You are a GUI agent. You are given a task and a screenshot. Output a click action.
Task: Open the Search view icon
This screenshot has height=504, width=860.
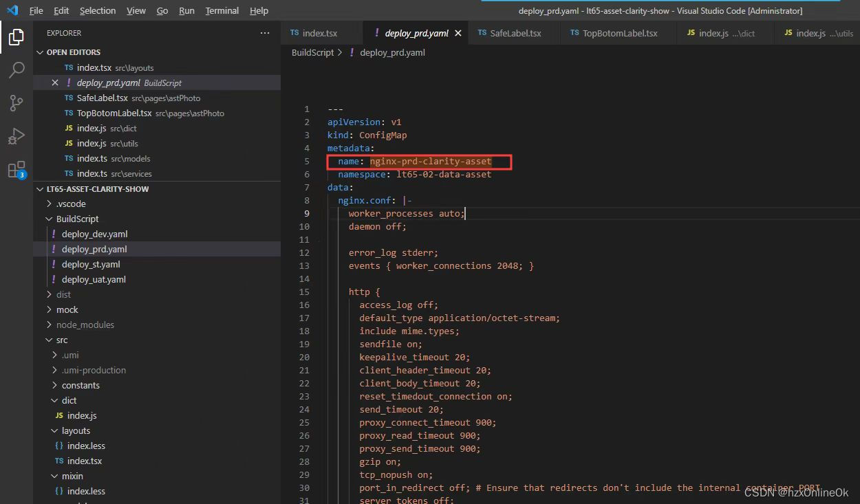tap(17, 70)
